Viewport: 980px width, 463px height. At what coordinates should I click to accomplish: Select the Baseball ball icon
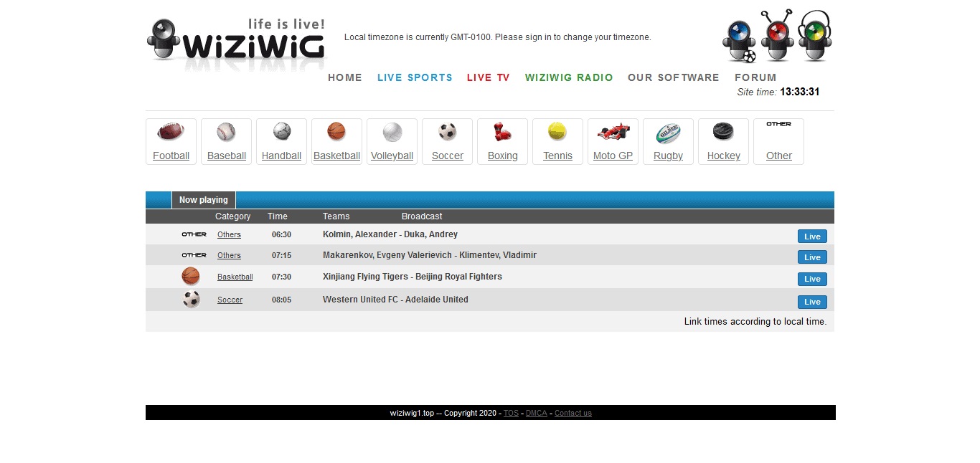tap(226, 132)
